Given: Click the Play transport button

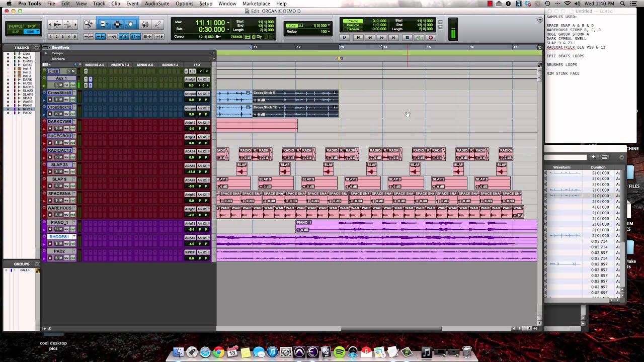Looking at the screenshot, I should click(419, 38).
